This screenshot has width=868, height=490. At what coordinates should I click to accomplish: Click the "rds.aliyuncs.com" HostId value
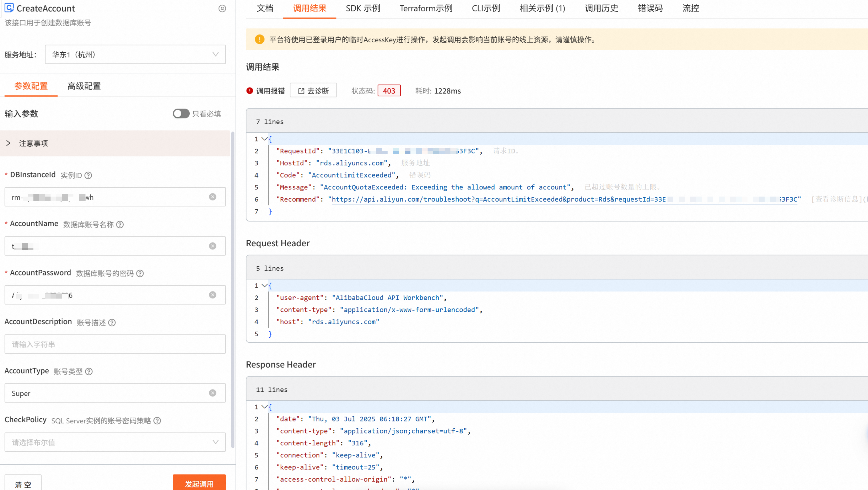[x=351, y=163]
